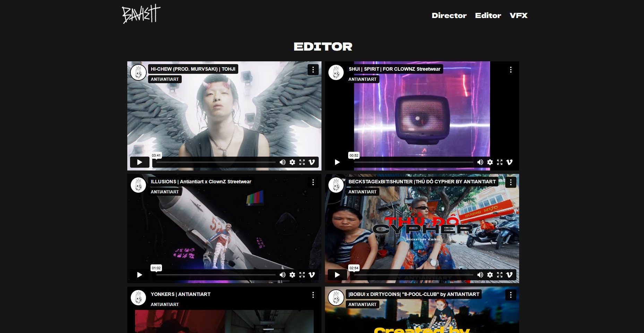Open the VFX nav item

click(518, 16)
